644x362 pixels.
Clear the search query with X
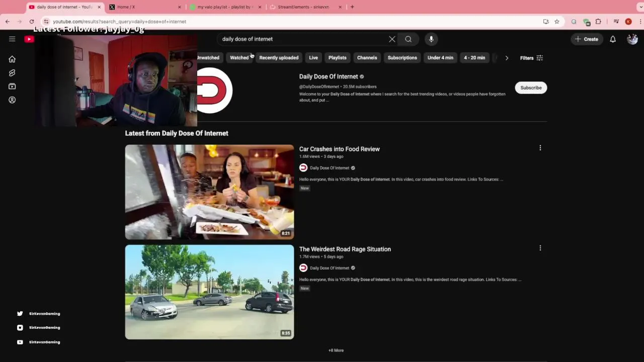[392, 39]
